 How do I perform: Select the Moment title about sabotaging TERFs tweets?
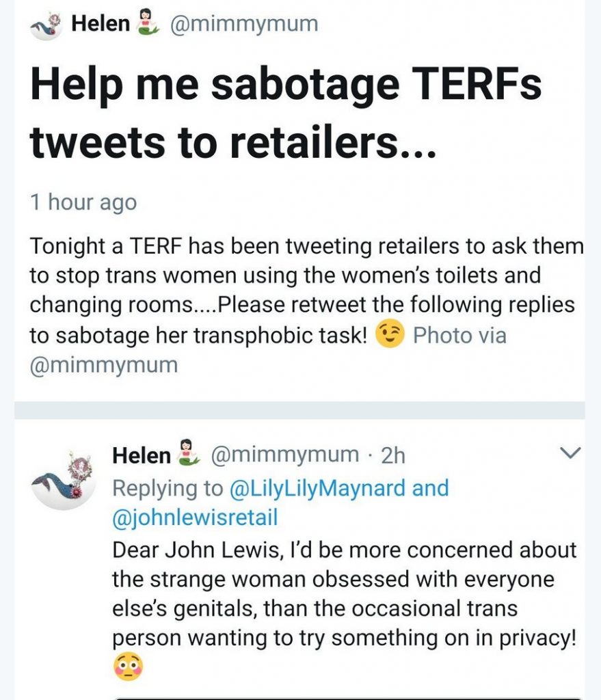[286, 113]
